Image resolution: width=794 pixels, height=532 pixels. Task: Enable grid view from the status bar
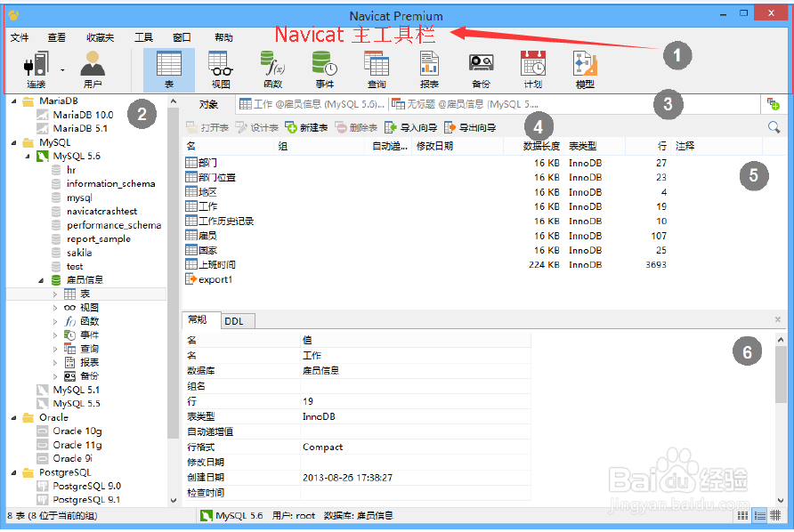tap(743, 515)
